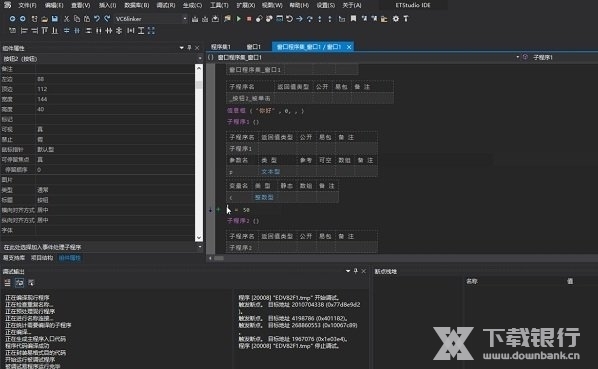The image size is (598, 369).
Task: Click the align left edges icon
Action: 24,30
